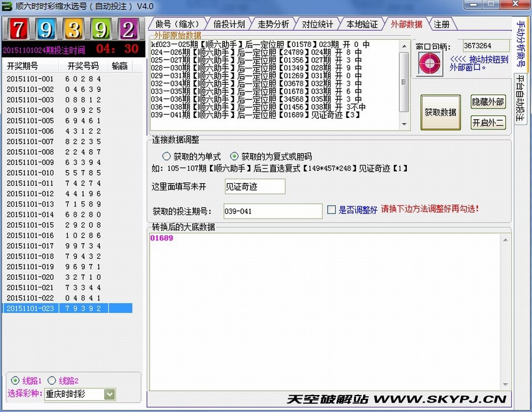Open the 手动分析做号 vertical side tab

tap(521, 44)
